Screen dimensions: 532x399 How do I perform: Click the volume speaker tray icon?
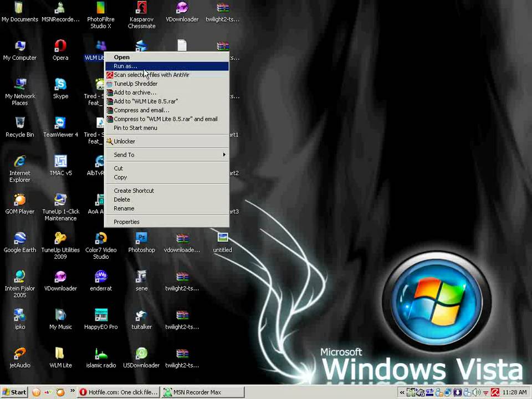pyautogui.click(x=477, y=392)
